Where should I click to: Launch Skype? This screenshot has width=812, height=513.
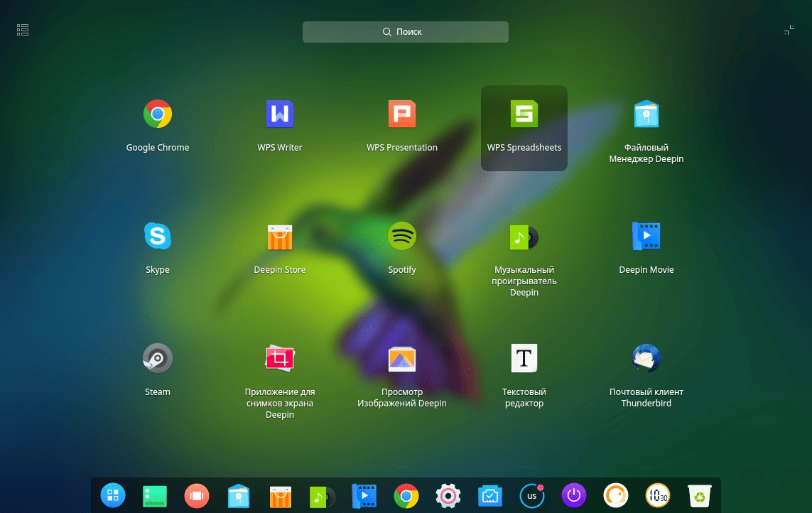coord(158,237)
